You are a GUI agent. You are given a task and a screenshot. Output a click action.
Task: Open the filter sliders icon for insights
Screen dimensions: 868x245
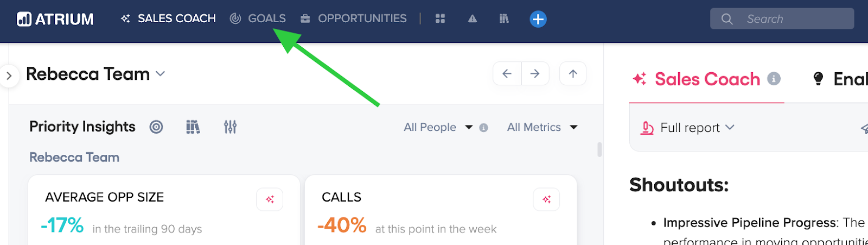coord(230,127)
